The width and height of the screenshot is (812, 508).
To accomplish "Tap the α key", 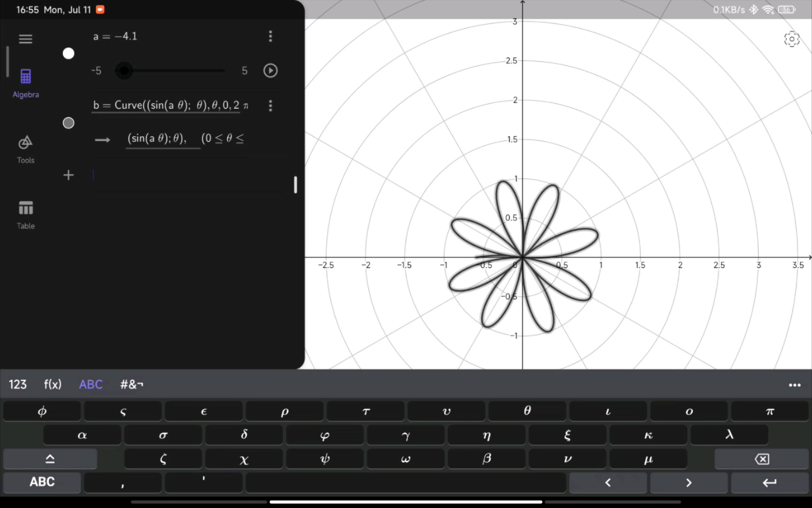I will 82,435.
